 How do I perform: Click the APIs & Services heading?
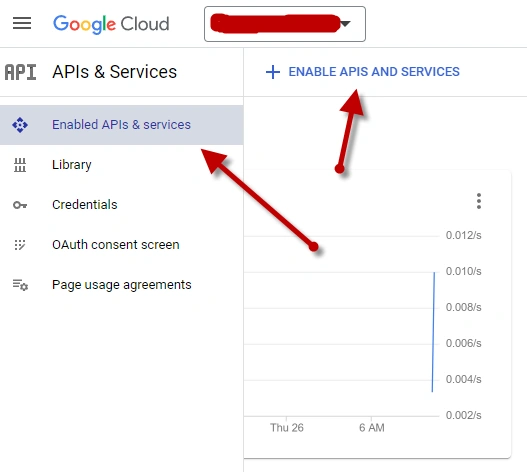pyautogui.click(x=115, y=72)
